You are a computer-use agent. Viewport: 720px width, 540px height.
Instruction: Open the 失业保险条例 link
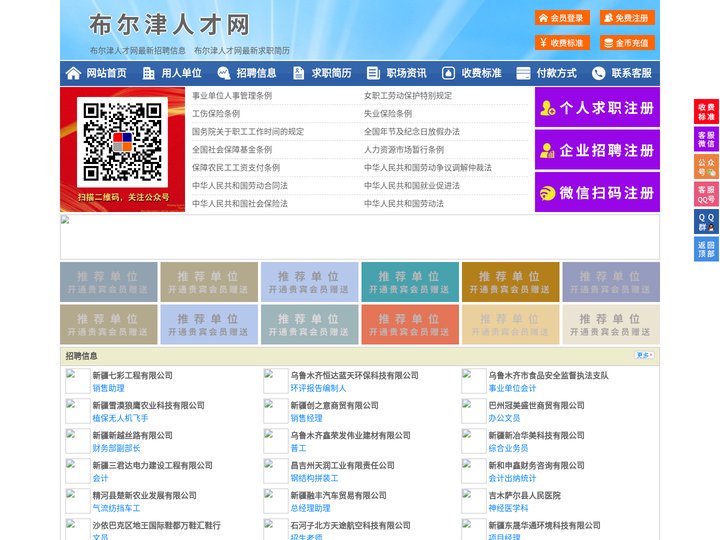(388, 113)
